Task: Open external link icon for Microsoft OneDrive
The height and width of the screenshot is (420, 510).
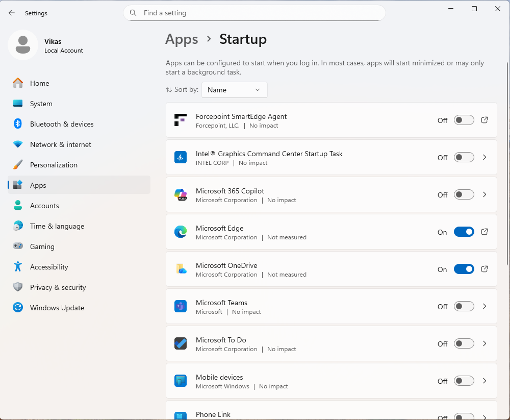Action: (x=484, y=269)
